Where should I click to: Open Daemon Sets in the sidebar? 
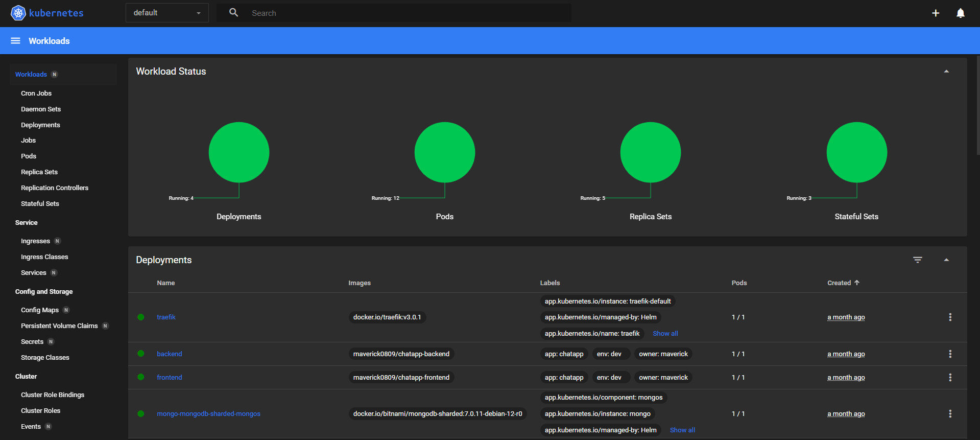click(x=41, y=109)
